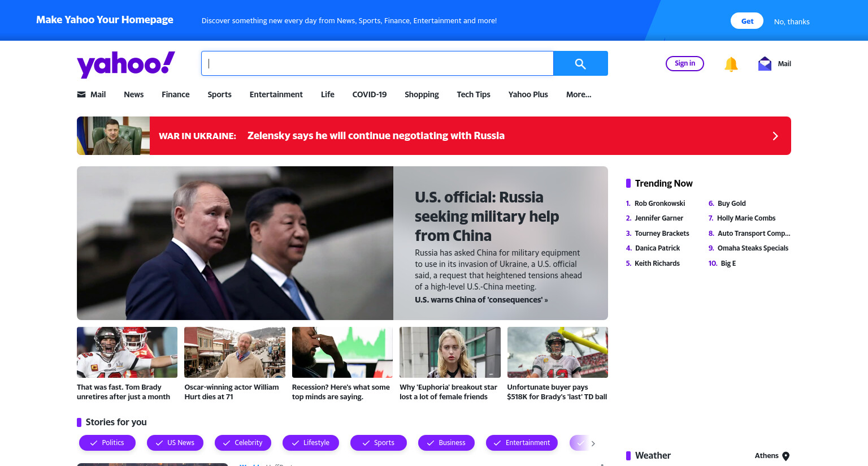The width and height of the screenshot is (868, 466).
Task: Open Zelensky negotiating with Russia headline
Action: (x=376, y=136)
